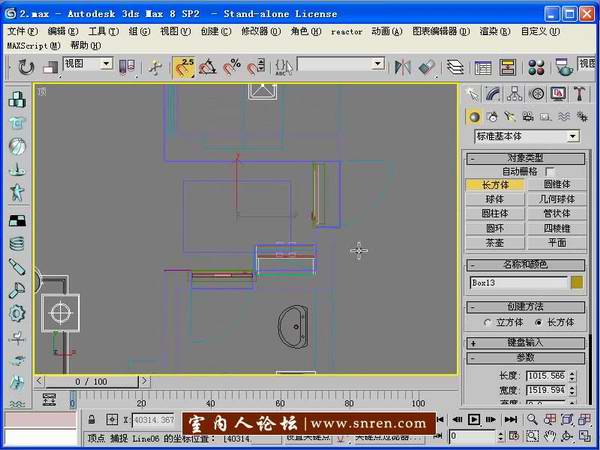Click the 长度 spinner arrows
Screen dimensions: 600x450
pos(572,376)
